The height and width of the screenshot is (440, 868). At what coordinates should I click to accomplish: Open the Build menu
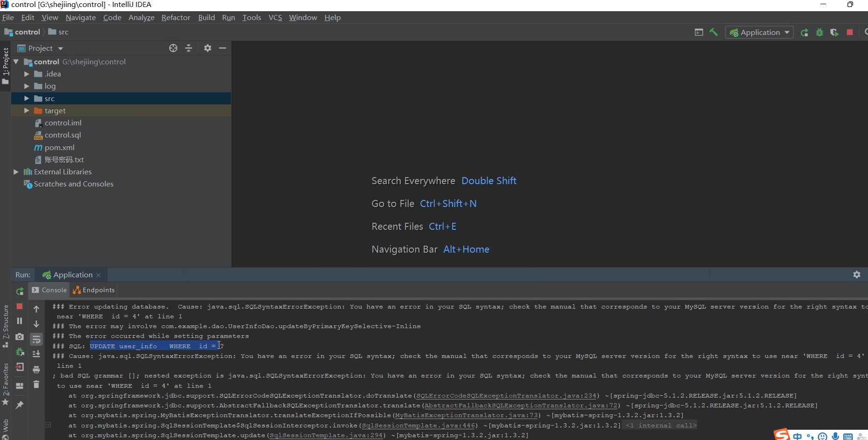(206, 17)
